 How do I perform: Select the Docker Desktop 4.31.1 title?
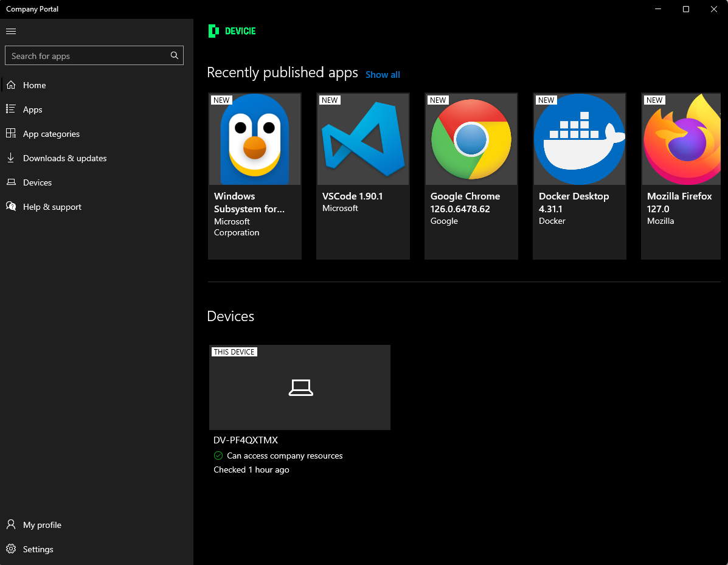tap(574, 203)
